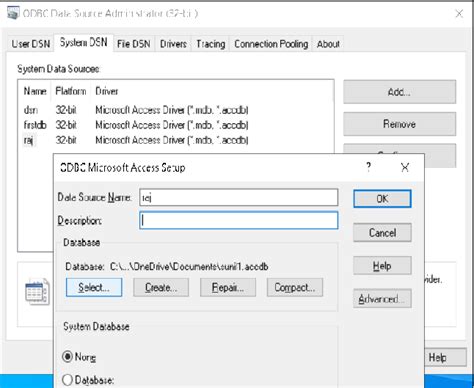Image resolution: width=474 pixels, height=388 pixels.
Task: Select the raj data source row
Action: point(136,140)
